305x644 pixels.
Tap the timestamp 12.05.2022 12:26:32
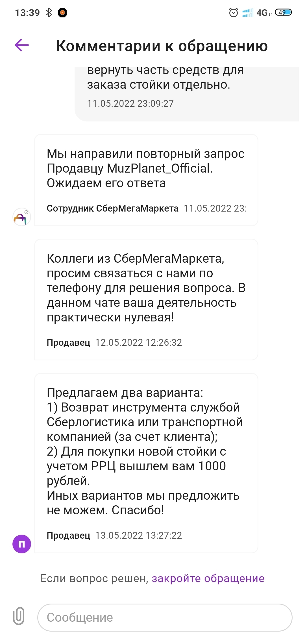[138, 342]
